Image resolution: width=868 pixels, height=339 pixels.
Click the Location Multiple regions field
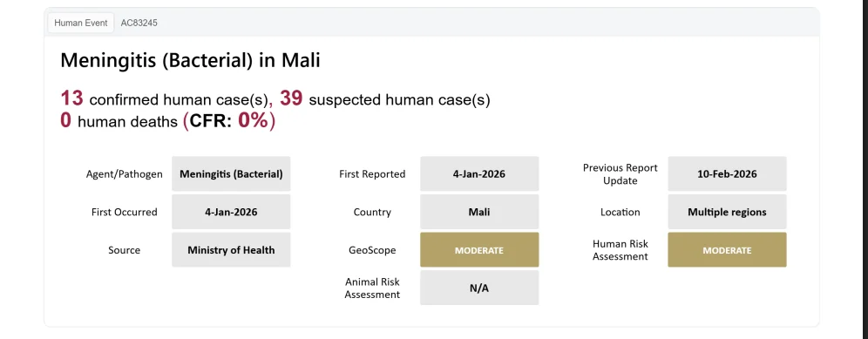pyautogui.click(x=727, y=212)
